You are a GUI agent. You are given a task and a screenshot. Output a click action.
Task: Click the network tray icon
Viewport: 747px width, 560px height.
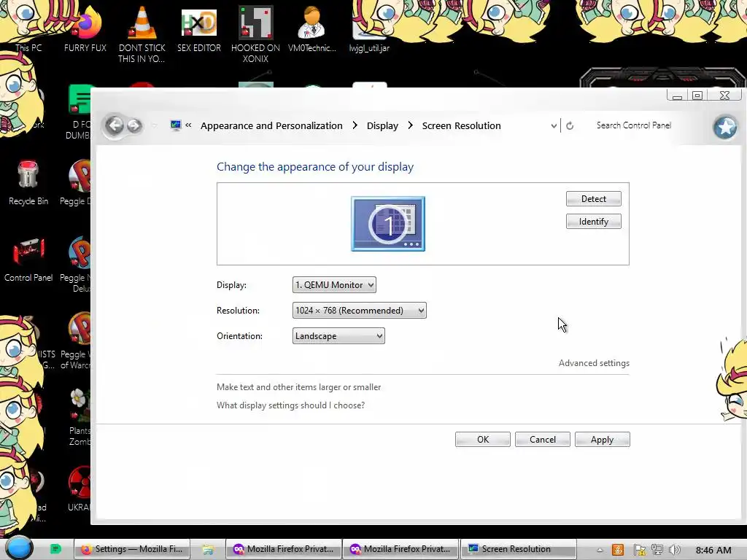point(657,550)
